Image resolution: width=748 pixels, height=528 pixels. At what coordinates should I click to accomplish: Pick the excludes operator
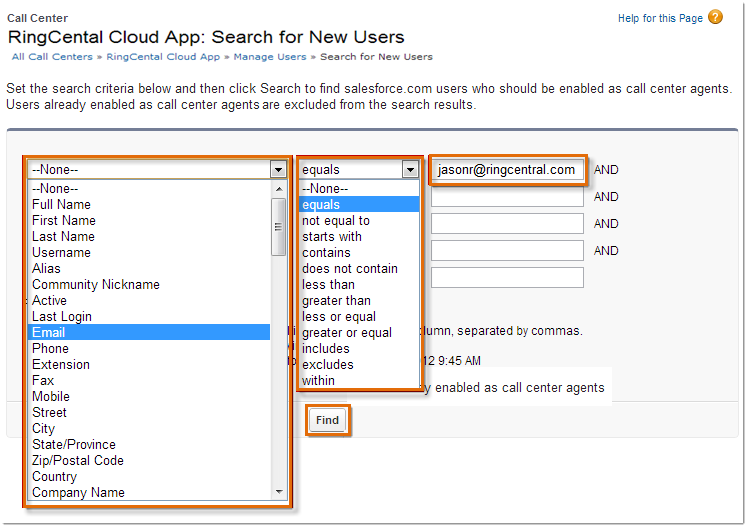pos(359,364)
